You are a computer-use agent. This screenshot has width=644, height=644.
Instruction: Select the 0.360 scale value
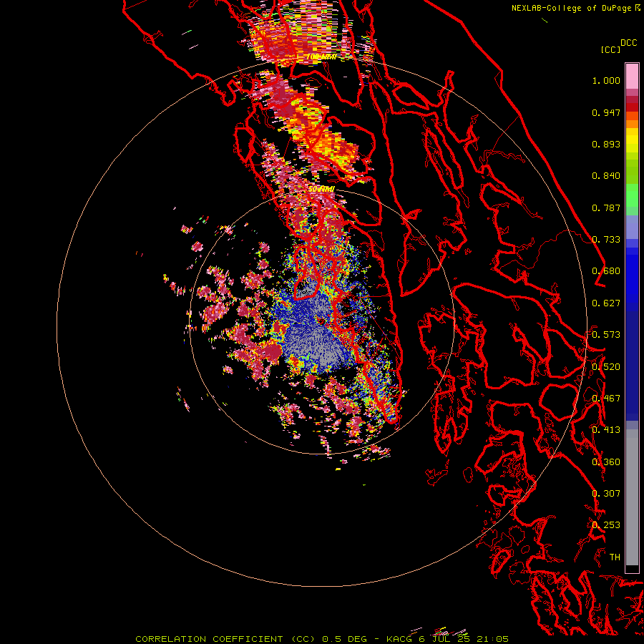coord(606,462)
